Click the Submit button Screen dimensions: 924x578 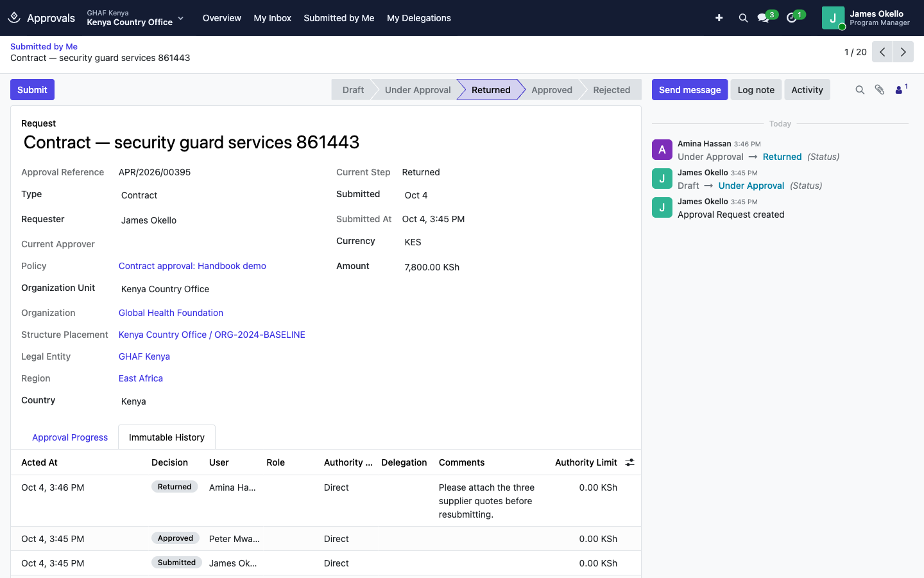click(32, 90)
